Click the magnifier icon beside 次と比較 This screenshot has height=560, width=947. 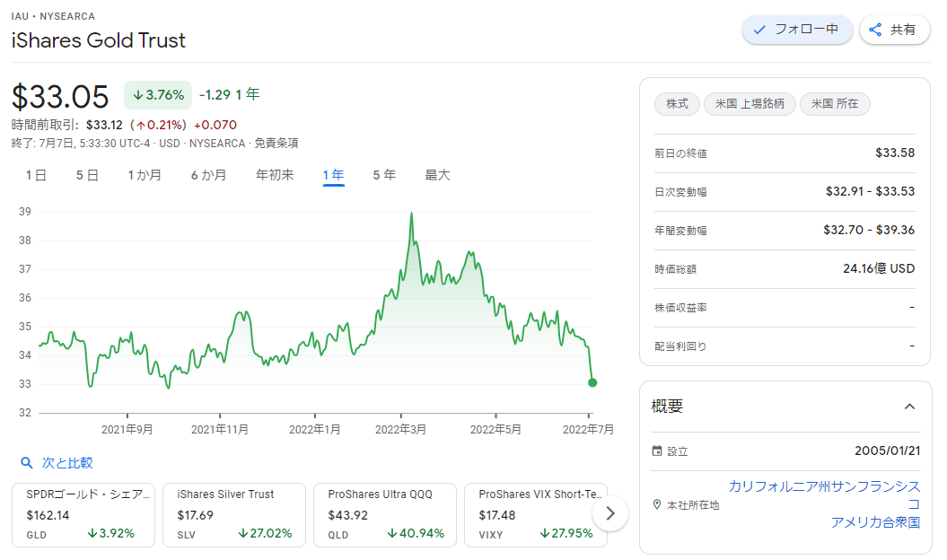pos(27,463)
